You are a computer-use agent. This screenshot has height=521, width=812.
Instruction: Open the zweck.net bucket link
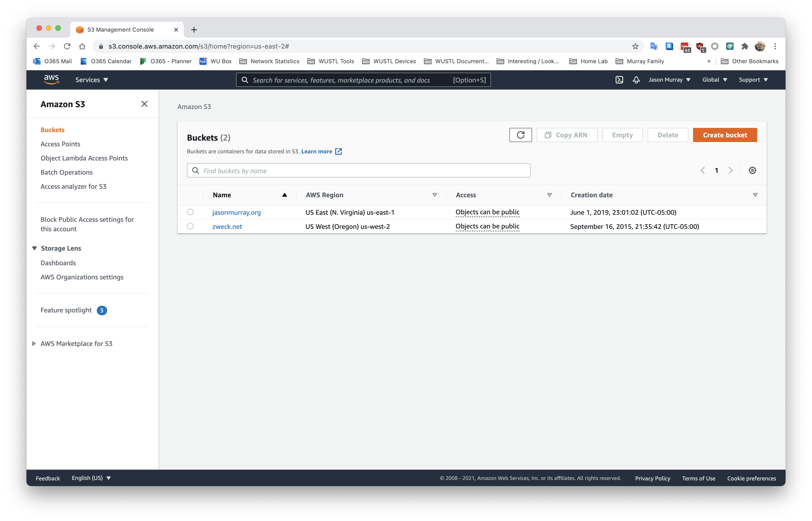[x=227, y=227]
